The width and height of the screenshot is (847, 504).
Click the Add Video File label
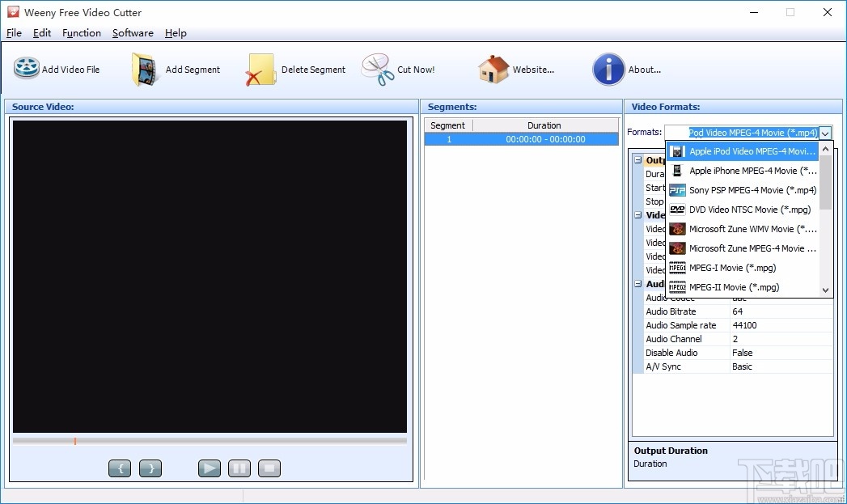click(x=70, y=70)
